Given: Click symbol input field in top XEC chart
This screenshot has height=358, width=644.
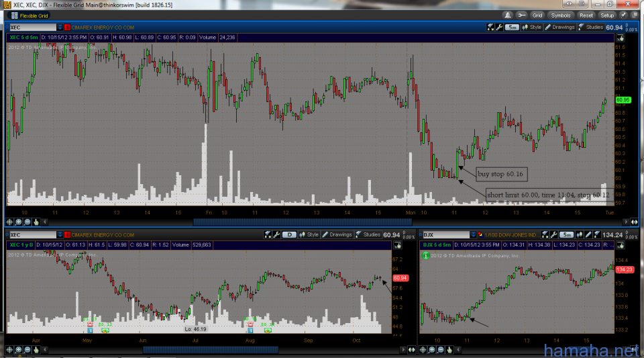Looking at the screenshot, I should click(x=33, y=28).
